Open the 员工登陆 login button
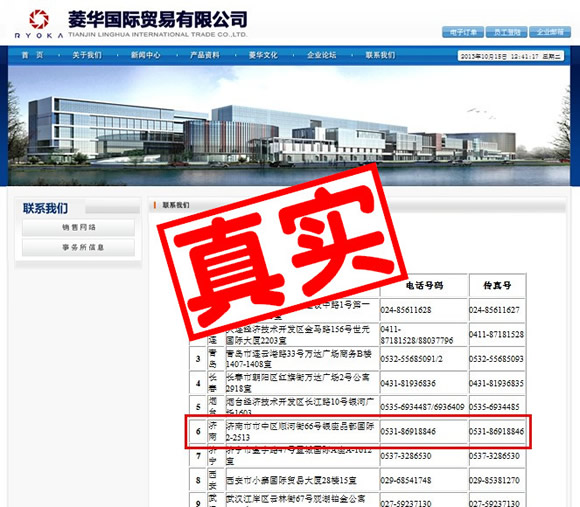580x507 pixels. coord(506,32)
